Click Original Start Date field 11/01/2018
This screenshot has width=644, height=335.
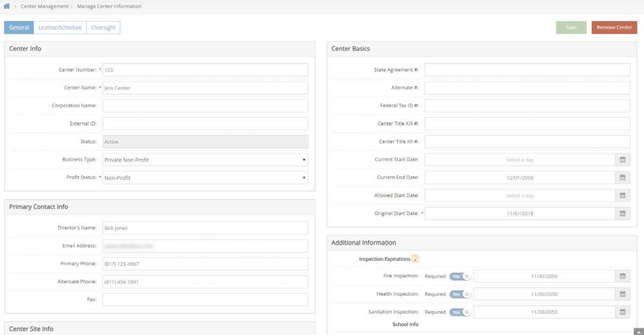click(520, 214)
